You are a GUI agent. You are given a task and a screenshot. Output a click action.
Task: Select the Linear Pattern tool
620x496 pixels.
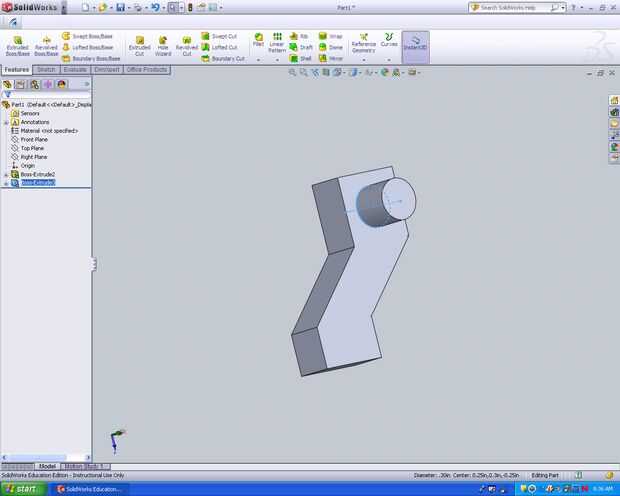277,43
